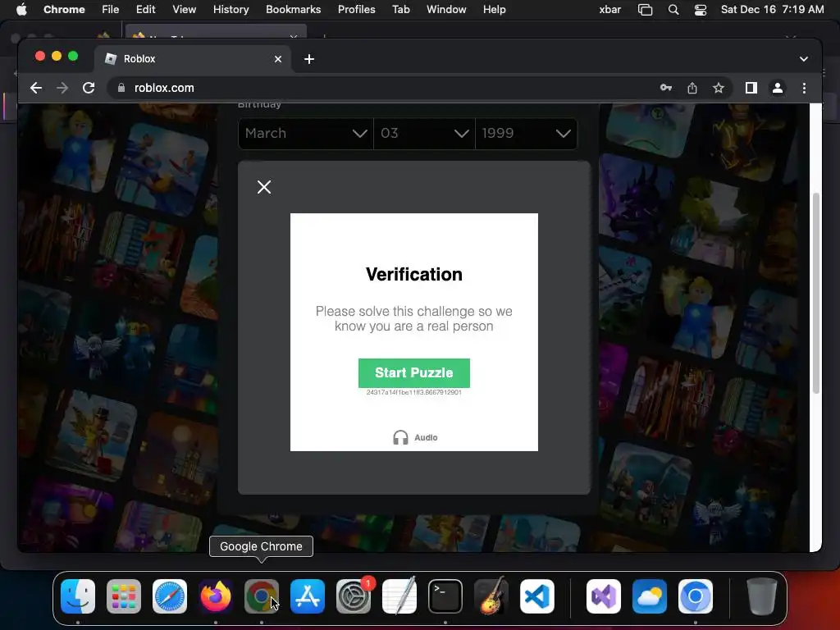Screen dimensions: 840x630
Task: Open Spotlight search magnifier
Action: point(673,10)
